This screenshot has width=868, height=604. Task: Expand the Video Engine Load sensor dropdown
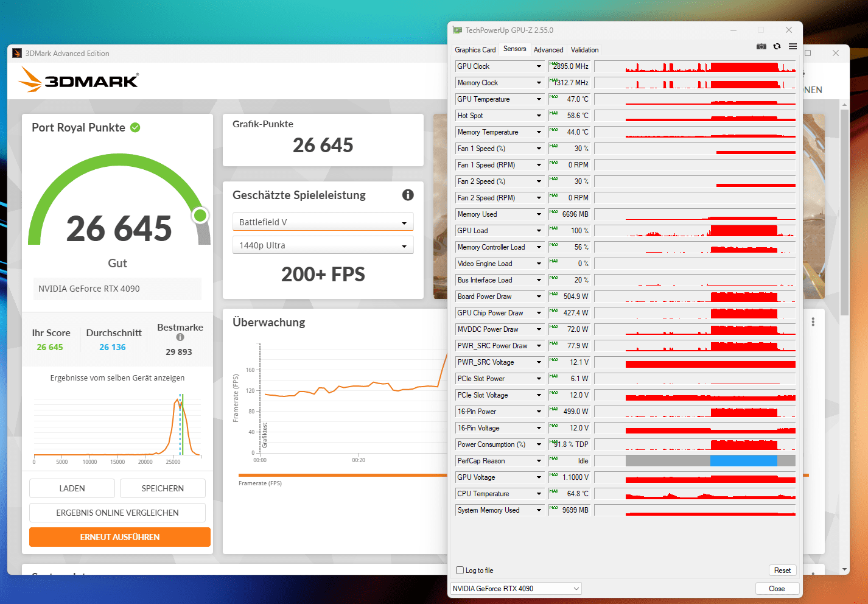click(539, 264)
